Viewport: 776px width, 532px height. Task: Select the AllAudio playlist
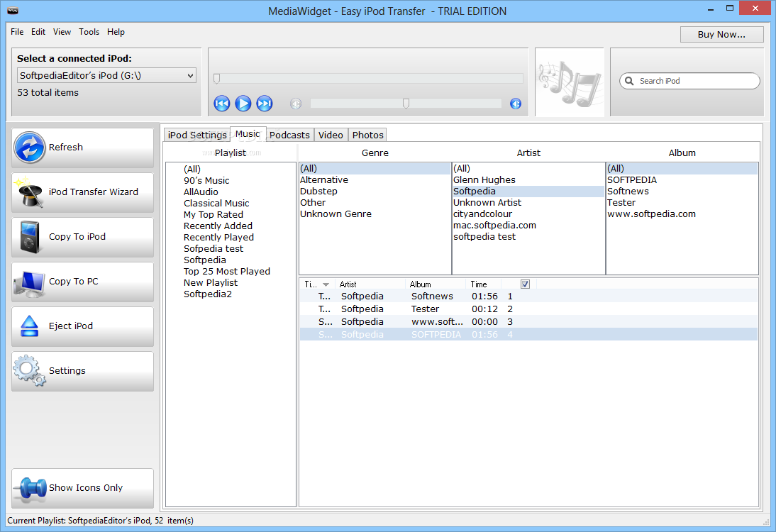(x=201, y=192)
